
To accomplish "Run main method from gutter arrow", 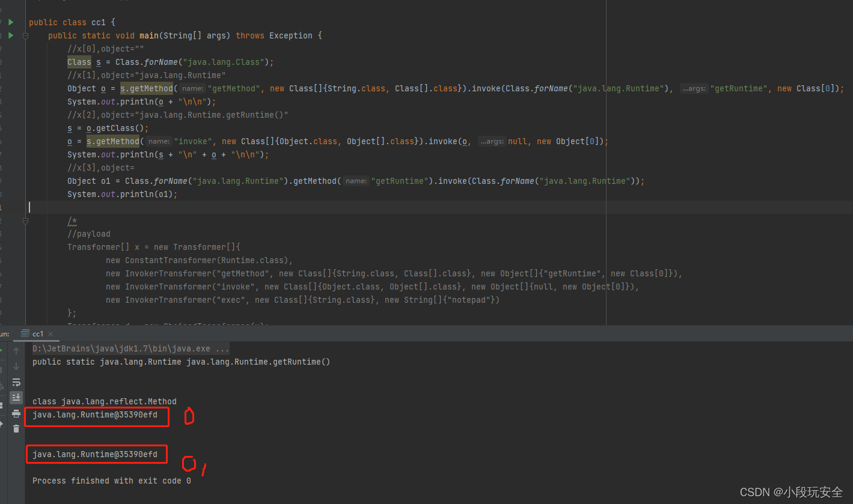I will pyautogui.click(x=11, y=35).
